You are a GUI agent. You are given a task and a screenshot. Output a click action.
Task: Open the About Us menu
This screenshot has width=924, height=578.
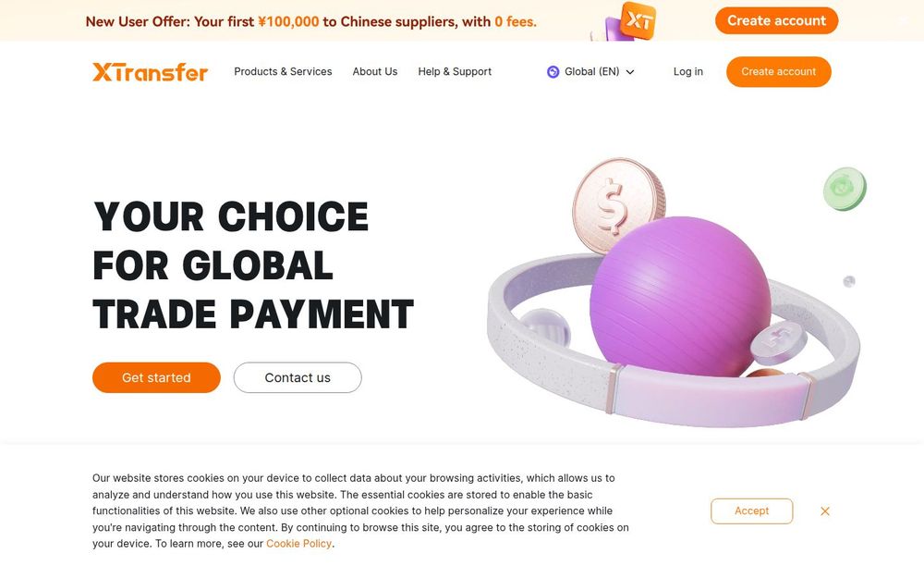pyautogui.click(x=375, y=72)
